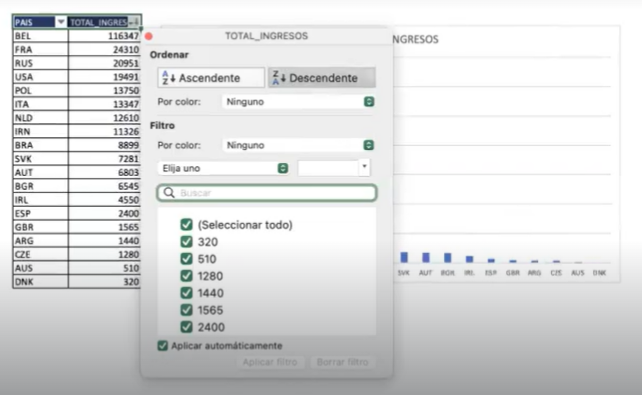Select the DNK country cell in the table

pyautogui.click(x=40, y=282)
